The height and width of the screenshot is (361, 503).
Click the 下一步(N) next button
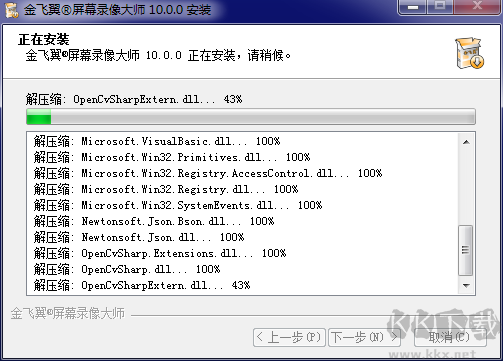coord(364,337)
